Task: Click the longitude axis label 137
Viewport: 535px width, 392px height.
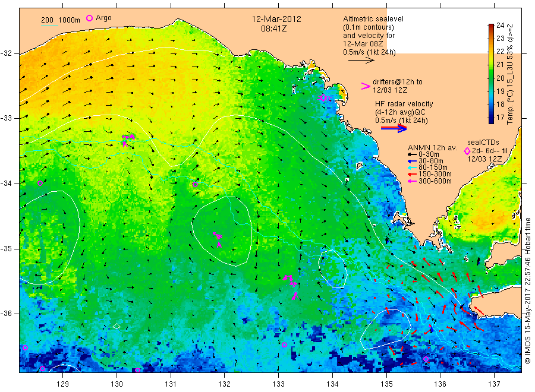Action: [494, 384]
